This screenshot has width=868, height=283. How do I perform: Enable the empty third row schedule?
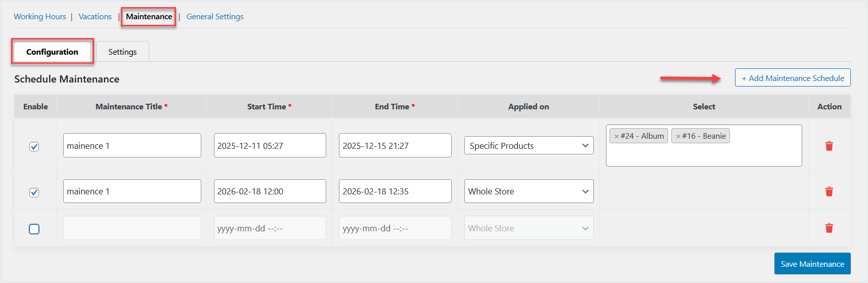point(34,229)
